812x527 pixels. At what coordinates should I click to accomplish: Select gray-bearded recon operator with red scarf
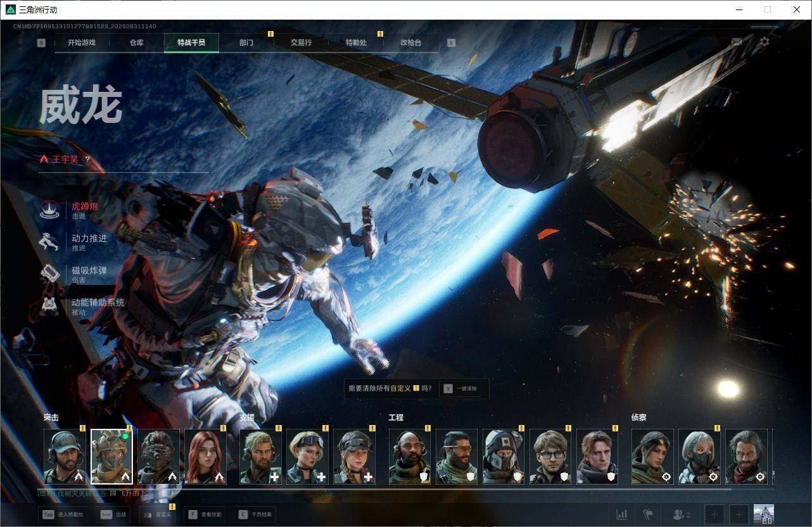(x=746, y=457)
